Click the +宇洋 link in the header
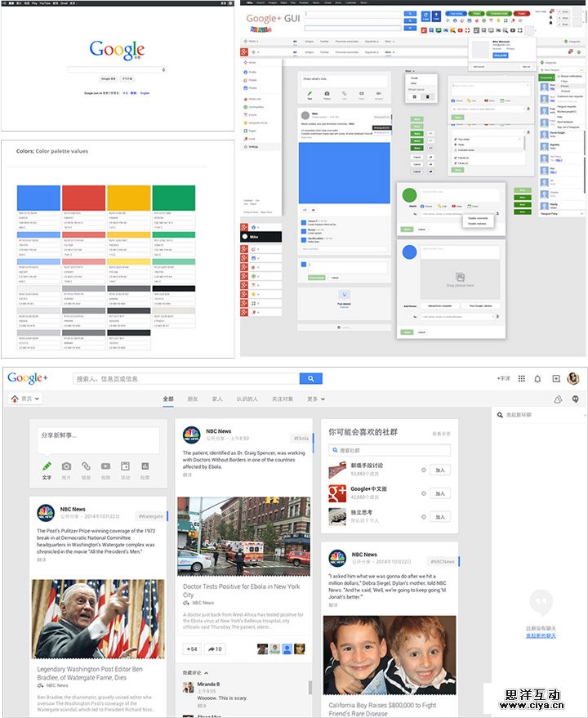This screenshot has width=588, height=718. pos(503,379)
